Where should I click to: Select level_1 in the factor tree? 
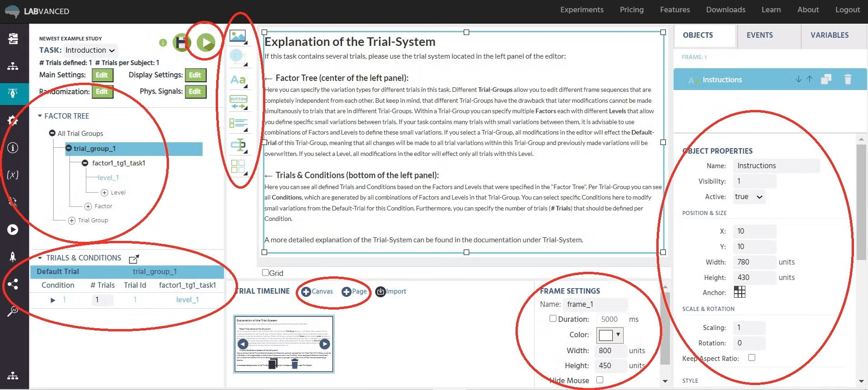click(x=108, y=178)
